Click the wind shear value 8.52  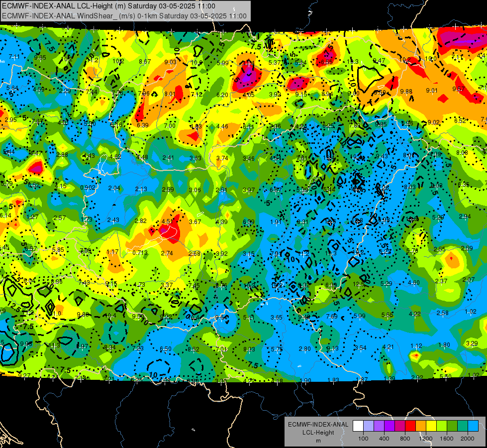[193, 349]
